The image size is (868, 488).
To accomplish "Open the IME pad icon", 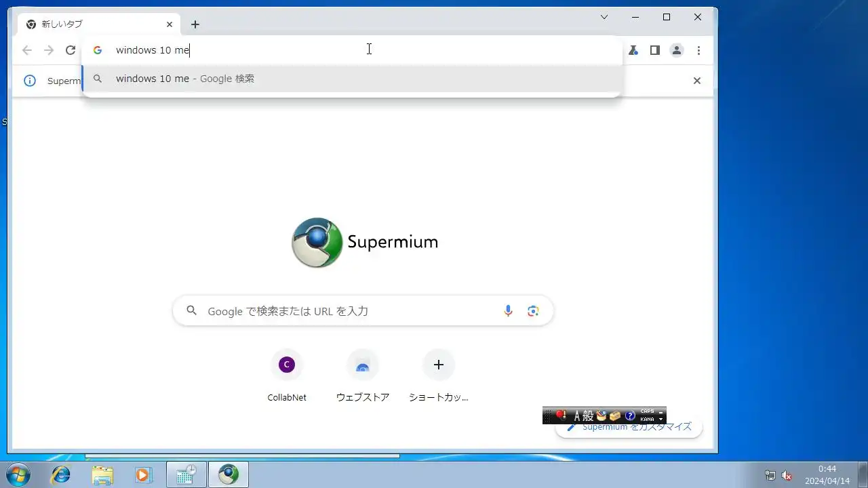I will [601, 415].
